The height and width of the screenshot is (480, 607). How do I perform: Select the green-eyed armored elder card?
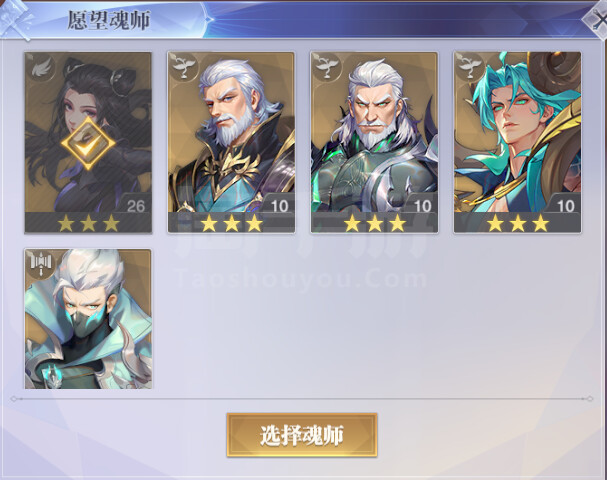(x=374, y=143)
